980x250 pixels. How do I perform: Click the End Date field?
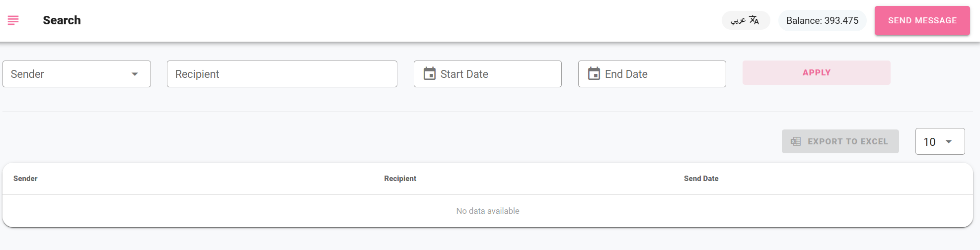point(652,74)
